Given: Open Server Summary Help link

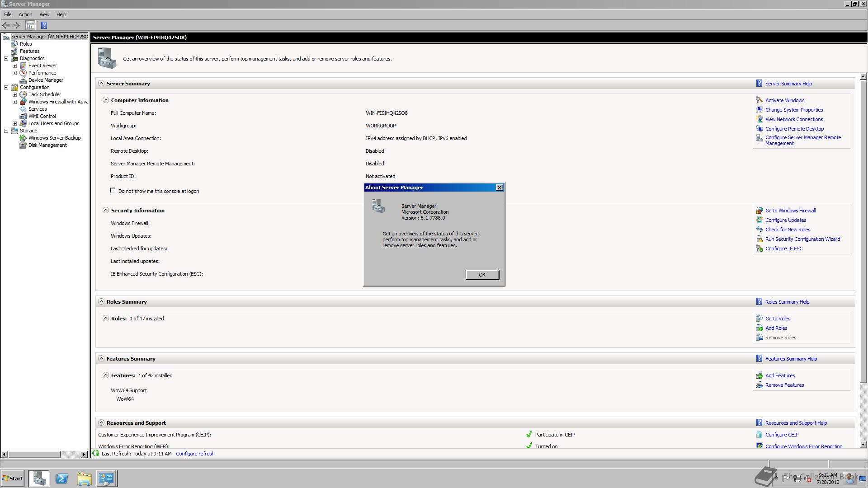Looking at the screenshot, I should click(x=788, y=84).
